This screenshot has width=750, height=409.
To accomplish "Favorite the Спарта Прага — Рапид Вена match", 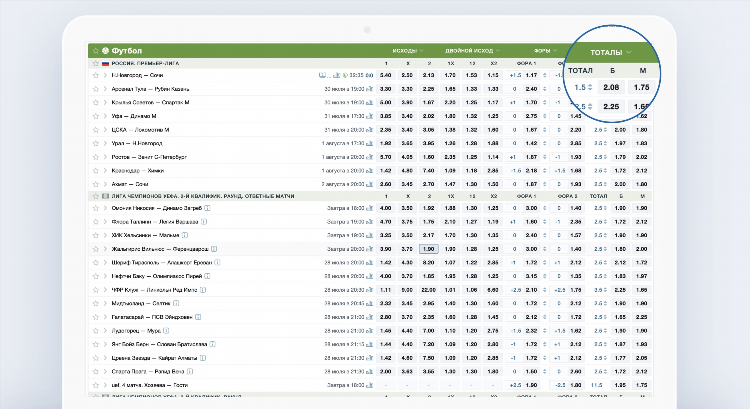I will click(x=95, y=371).
